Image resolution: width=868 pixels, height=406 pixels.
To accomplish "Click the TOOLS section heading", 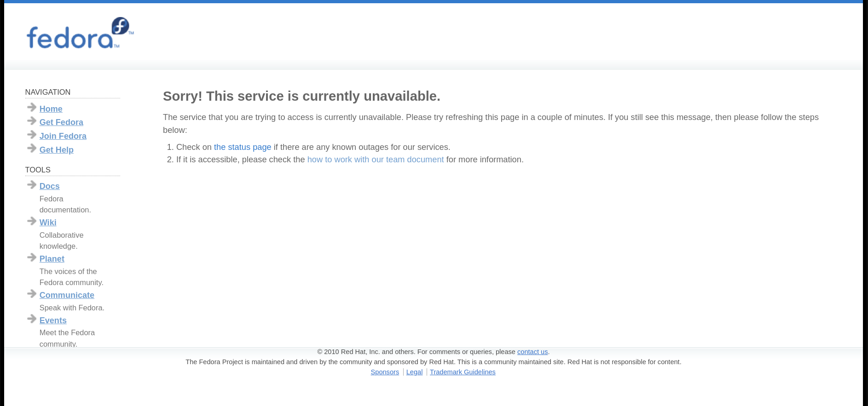I will (x=38, y=170).
